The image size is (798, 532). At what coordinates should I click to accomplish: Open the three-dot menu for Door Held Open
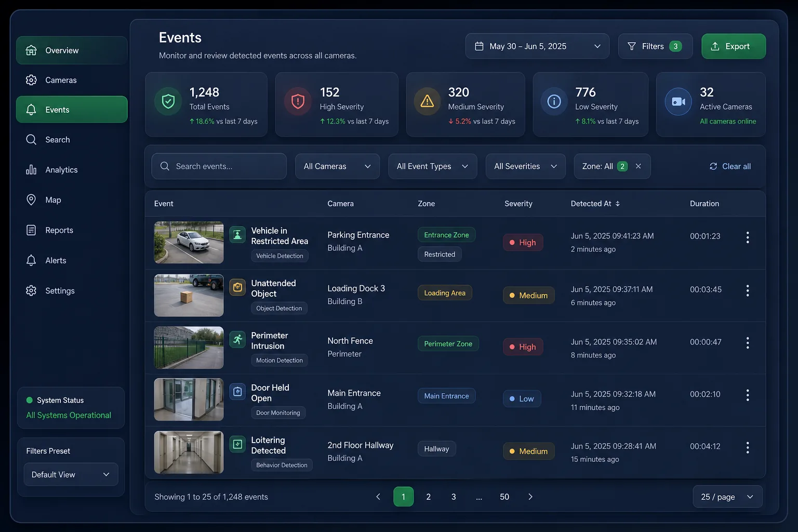748,395
